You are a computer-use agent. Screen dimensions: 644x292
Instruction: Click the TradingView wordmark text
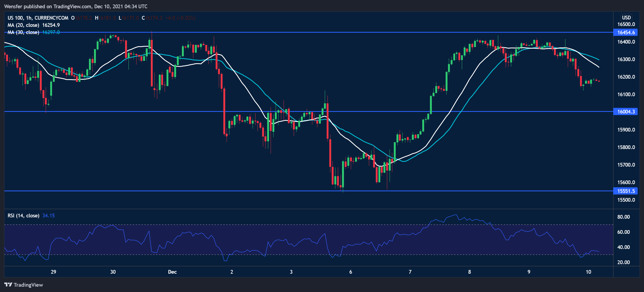[28, 285]
